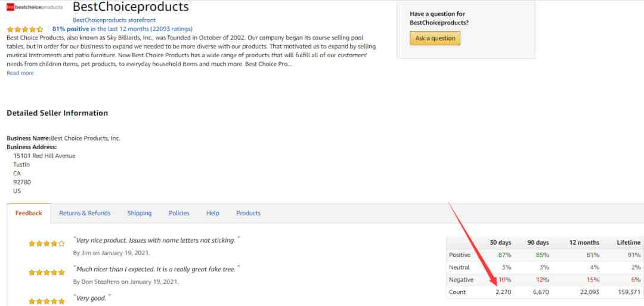The image size is (644, 306).
Task: Click the Tustin city line
Action: (21, 165)
